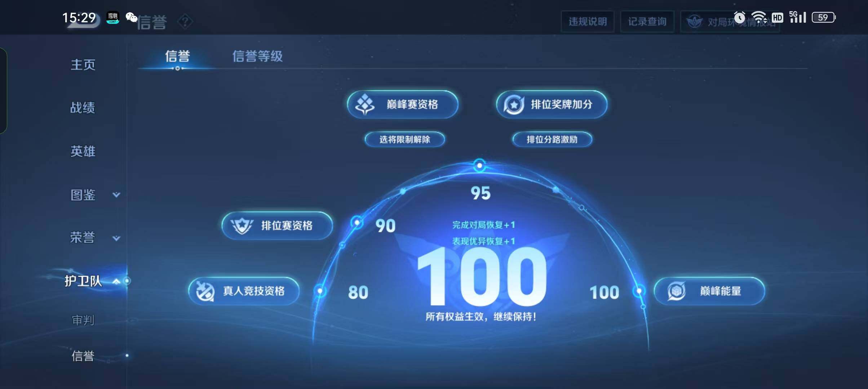The image size is (868, 389).
Task: Expand the 图鉴 sidebar chevron
Action: coord(116,195)
